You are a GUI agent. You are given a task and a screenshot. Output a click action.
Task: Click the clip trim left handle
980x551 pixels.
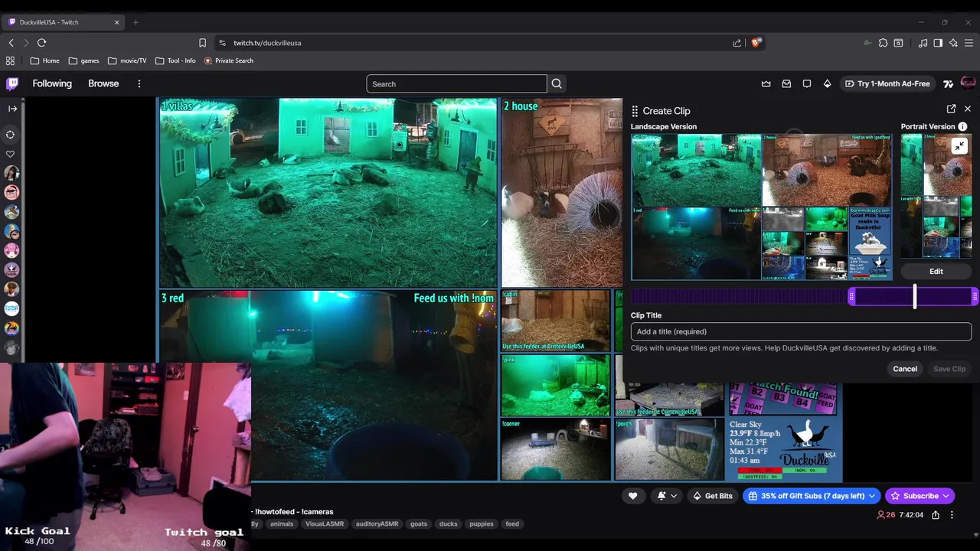851,296
